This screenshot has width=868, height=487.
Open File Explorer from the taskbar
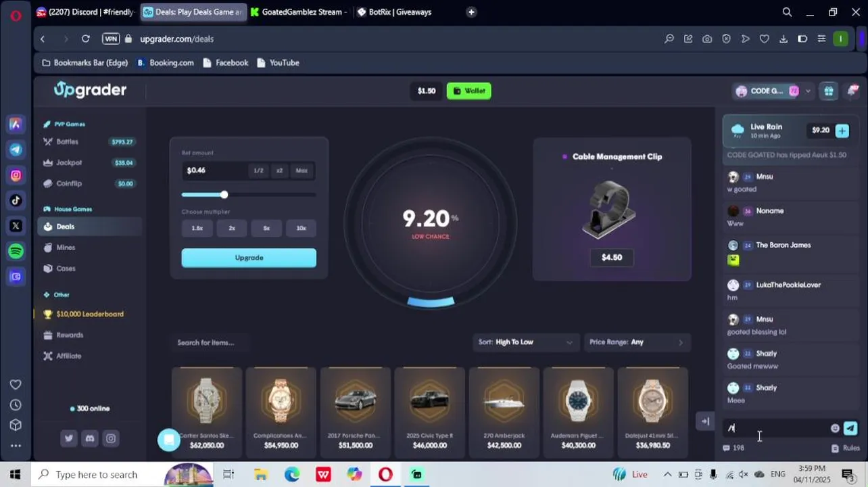pyautogui.click(x=260, y=474)
